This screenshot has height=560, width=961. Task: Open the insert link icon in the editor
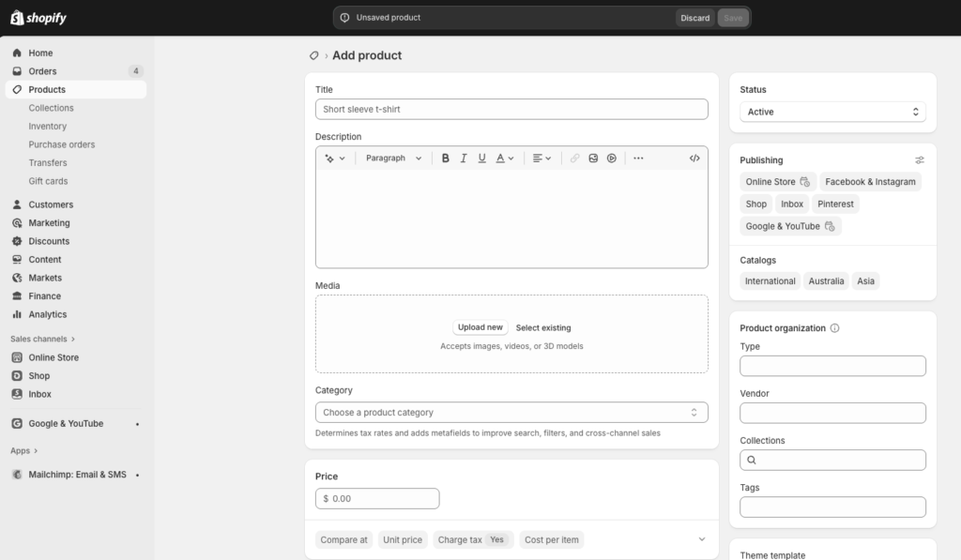(575, 158)
